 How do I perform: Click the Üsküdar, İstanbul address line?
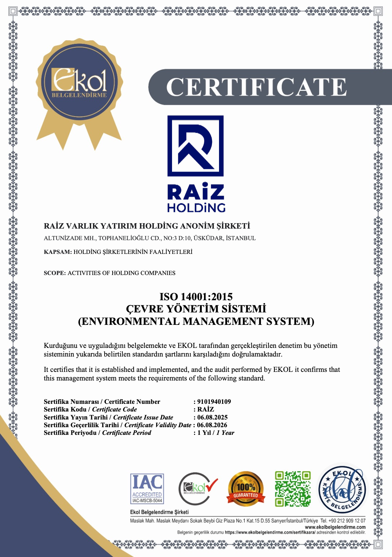point(150,238)
